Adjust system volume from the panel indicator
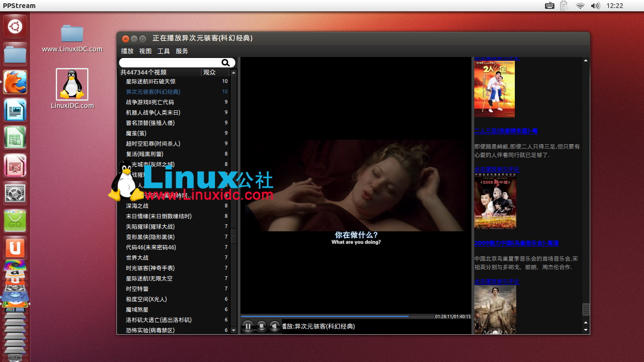This screenshot has width=644, height=362. [594, 6]
